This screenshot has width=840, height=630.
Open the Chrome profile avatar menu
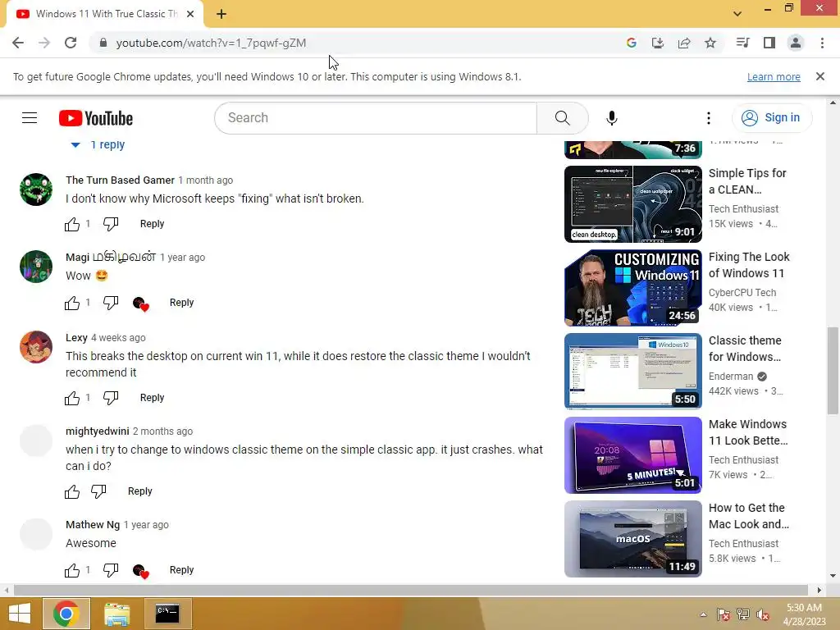pyautogui.click(x=796, y=43)
